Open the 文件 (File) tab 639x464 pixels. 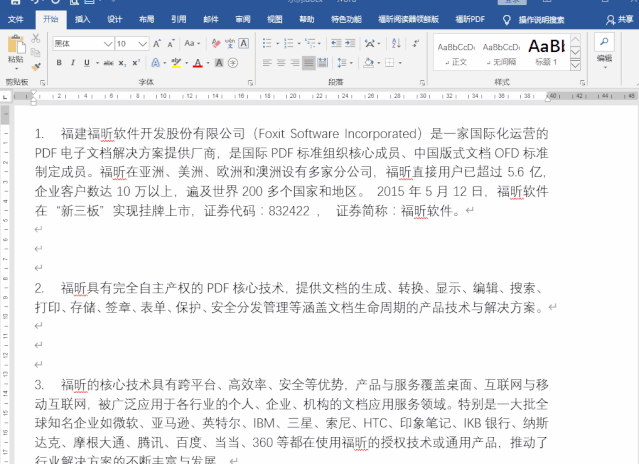click(x=16, y=20)
